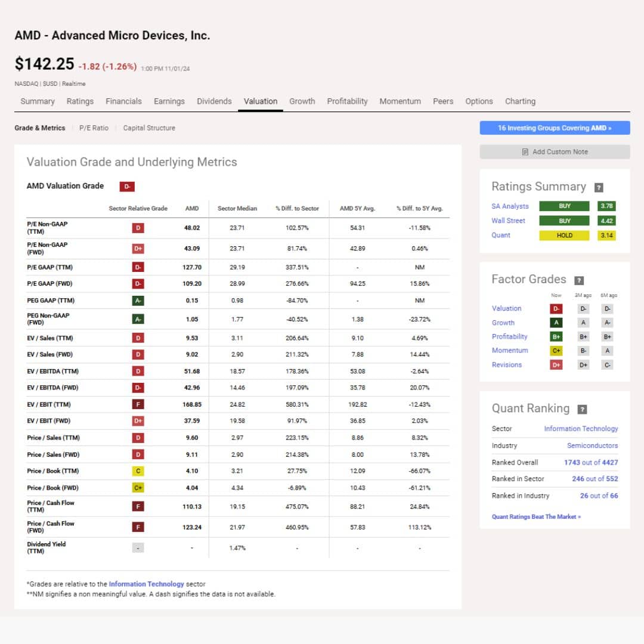Open the Charting tab
644x644 pixels.
coord(520,101)
